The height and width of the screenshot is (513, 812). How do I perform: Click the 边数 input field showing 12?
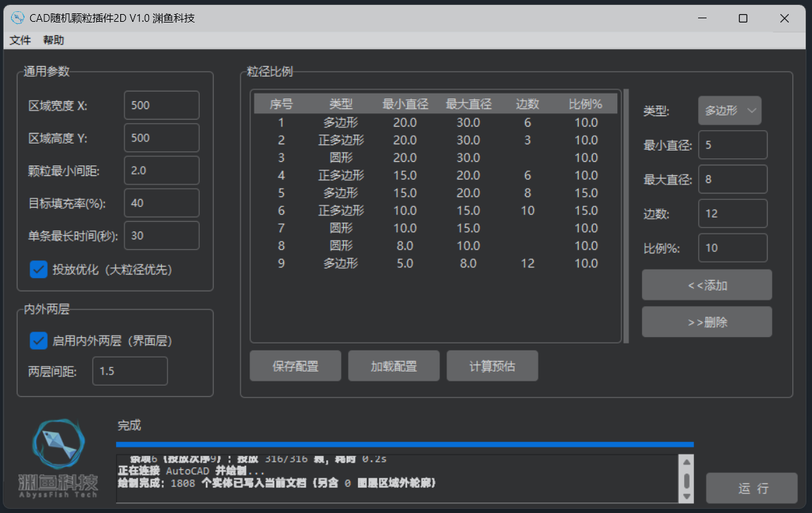[733, 213]
